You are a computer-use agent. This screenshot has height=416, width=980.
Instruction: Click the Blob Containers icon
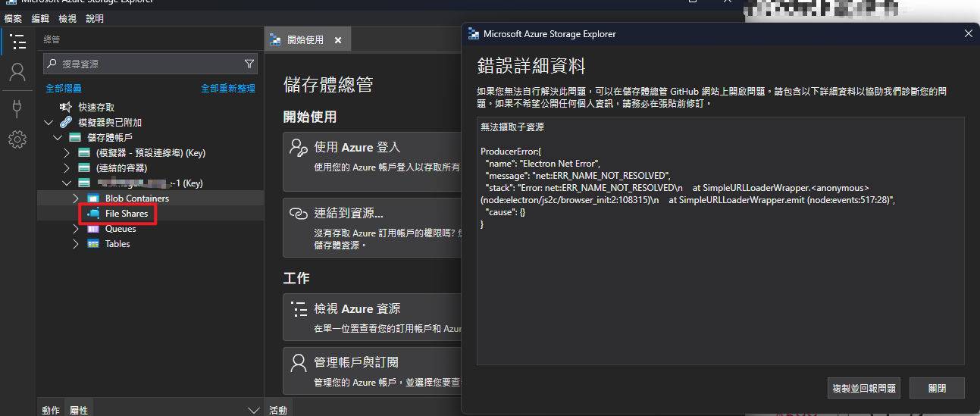coord(93,199)
